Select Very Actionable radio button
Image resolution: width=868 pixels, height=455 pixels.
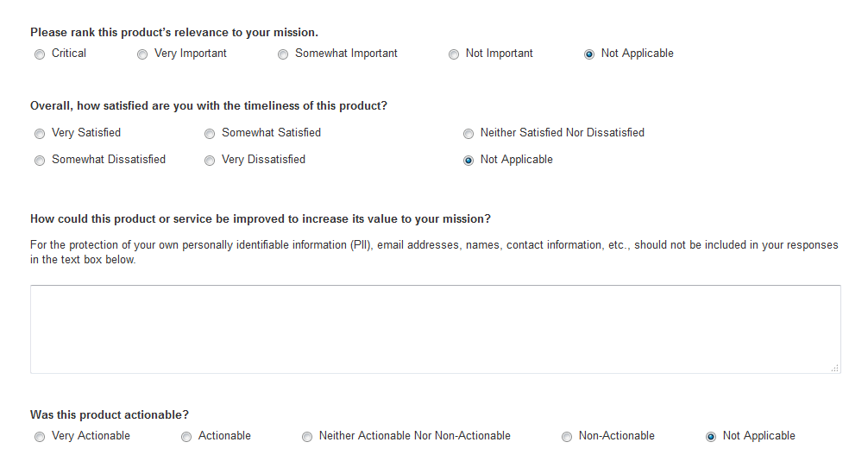point(40,437)
